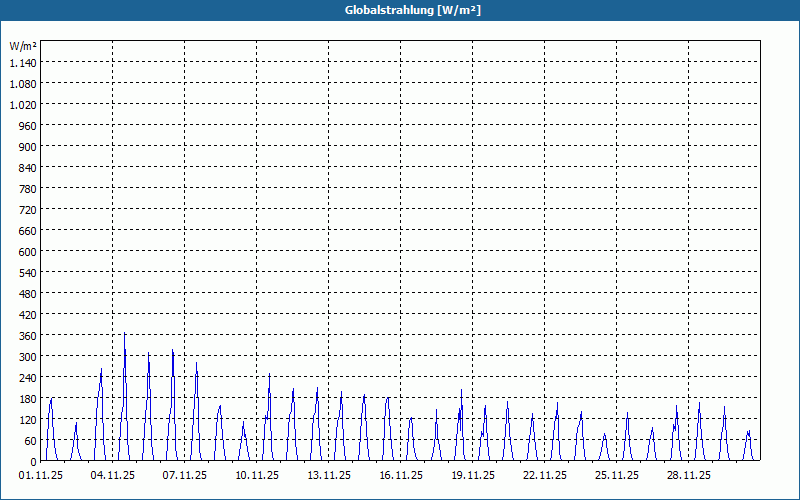Click the 25.11.25 axis date
This screenshot has height=500, width=800.
[616, 476]
